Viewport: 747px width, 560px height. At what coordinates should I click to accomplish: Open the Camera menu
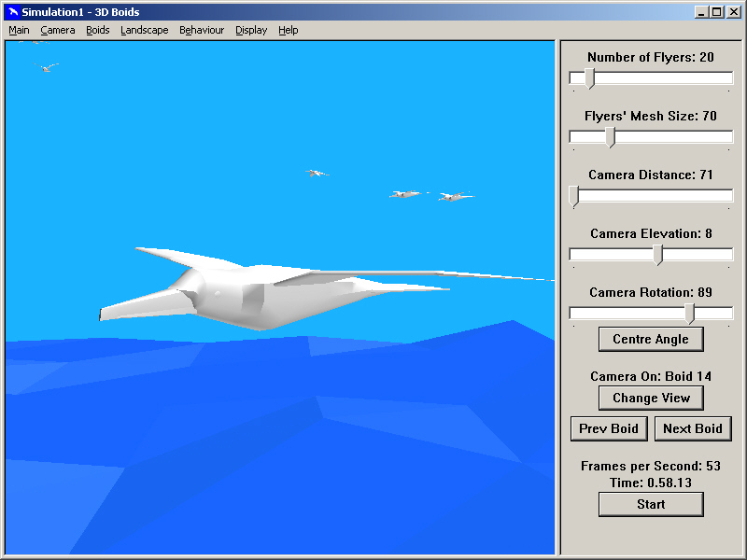pos(58,30)
